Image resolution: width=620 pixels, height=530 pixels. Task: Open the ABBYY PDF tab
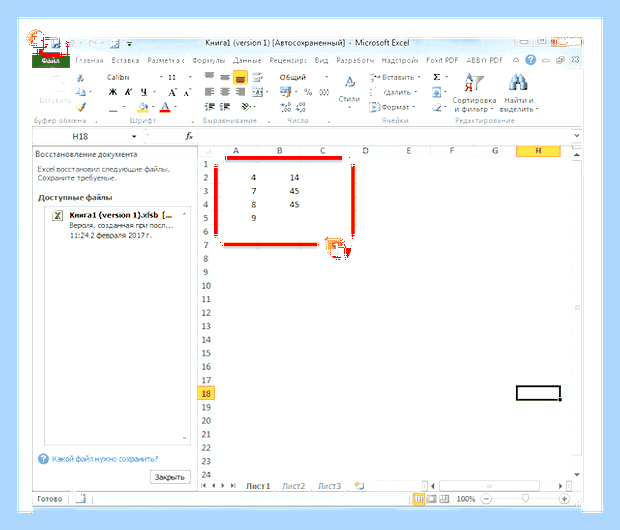pyautogui.click(x=484, y=61)
